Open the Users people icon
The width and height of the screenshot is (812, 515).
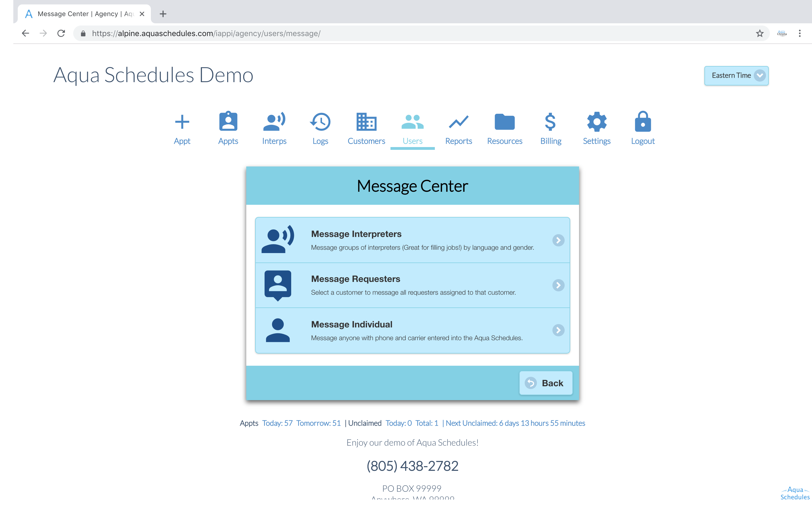[x=412, y=122]
